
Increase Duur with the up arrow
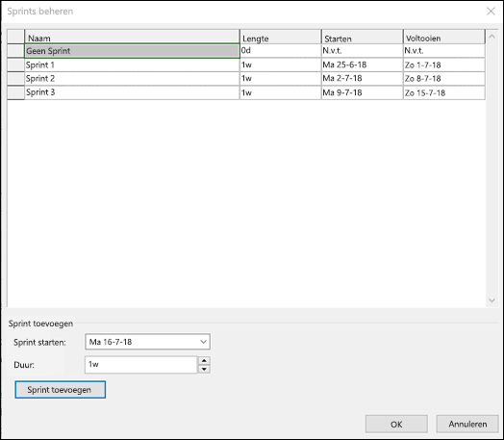coord(204,360)
